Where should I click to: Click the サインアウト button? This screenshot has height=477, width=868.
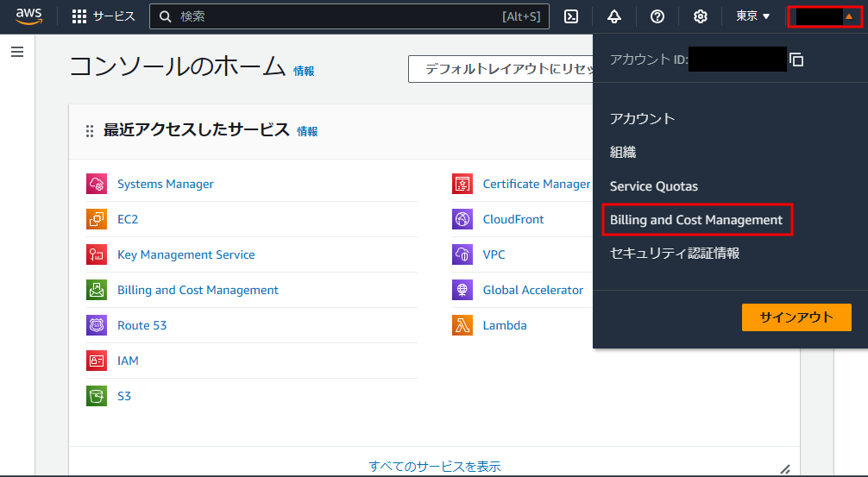[x=796, y=317]
